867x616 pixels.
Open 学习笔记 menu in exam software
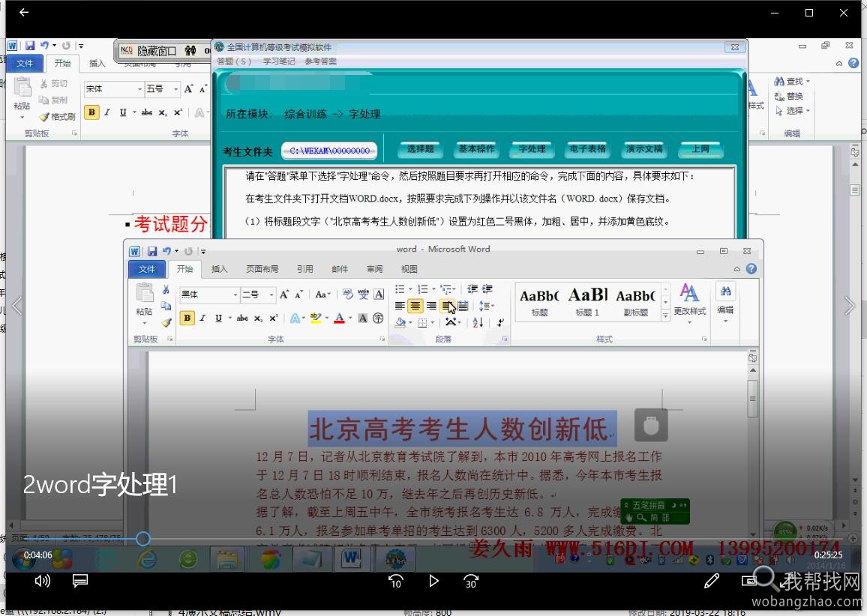click(279, 61)
